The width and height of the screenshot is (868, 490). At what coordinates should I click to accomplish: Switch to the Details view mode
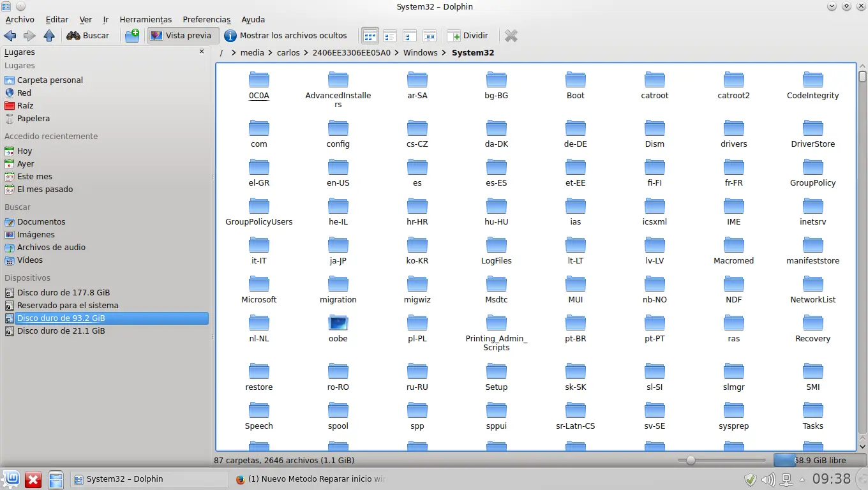(x=410, y=36)
